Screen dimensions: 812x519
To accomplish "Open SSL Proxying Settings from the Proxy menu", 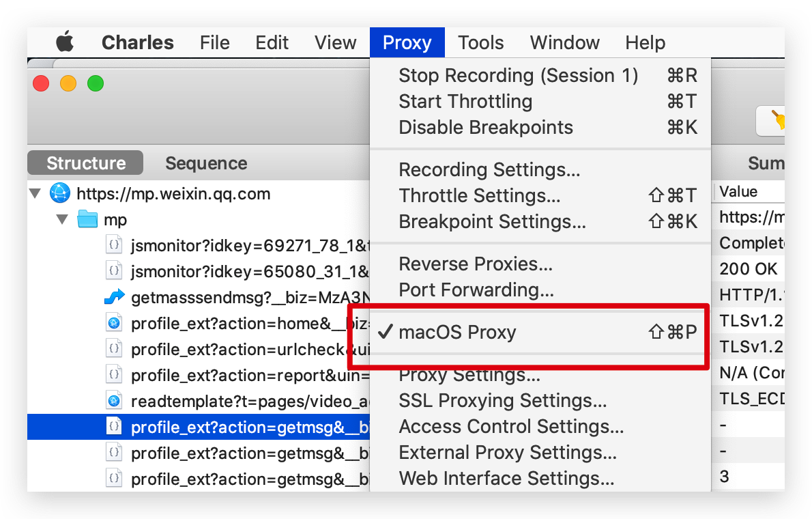I will [x=502, y=401].
